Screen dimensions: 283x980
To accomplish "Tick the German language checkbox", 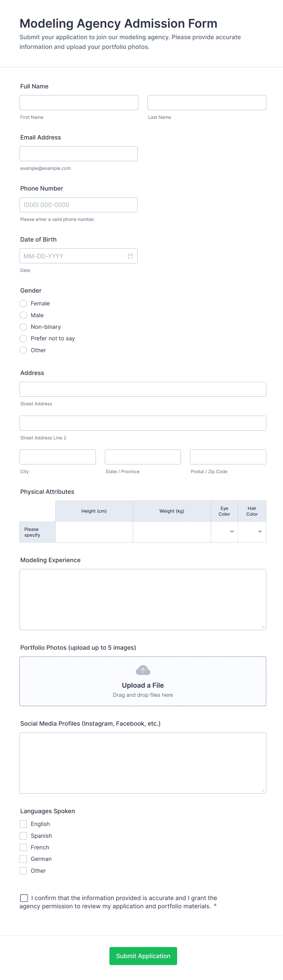I will 24,859.
